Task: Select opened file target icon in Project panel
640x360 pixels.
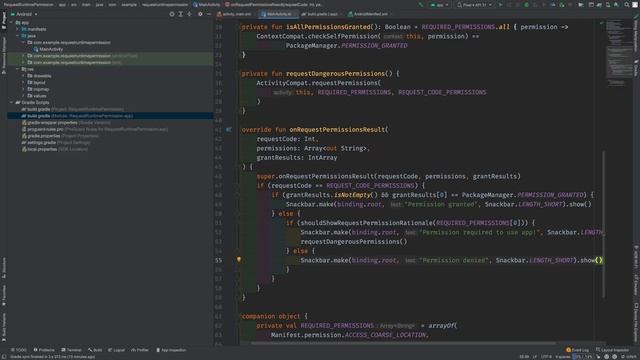Action: pyautogui.click(x=172, y=14)
